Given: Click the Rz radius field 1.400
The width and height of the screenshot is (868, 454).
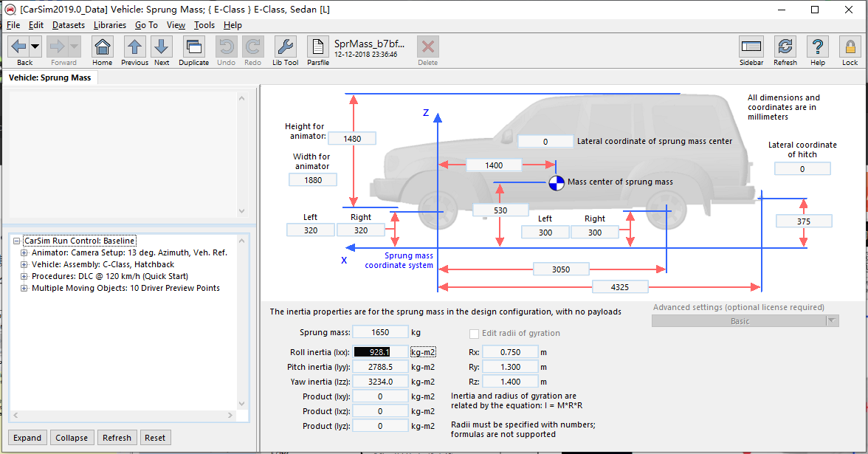Looking at the screenshot, I should [x=510, y=382].
